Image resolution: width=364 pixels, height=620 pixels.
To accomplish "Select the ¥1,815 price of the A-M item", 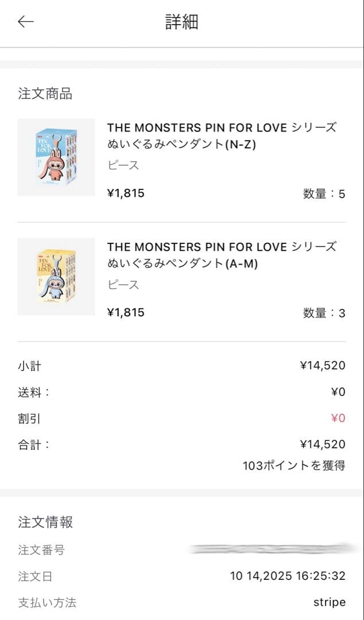I will coord(126,313).
